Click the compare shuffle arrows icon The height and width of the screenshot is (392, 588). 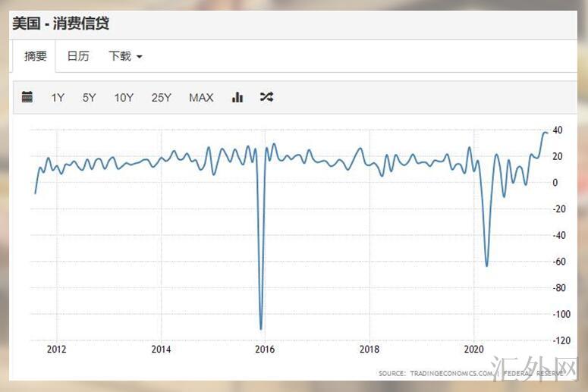[266, 97]
